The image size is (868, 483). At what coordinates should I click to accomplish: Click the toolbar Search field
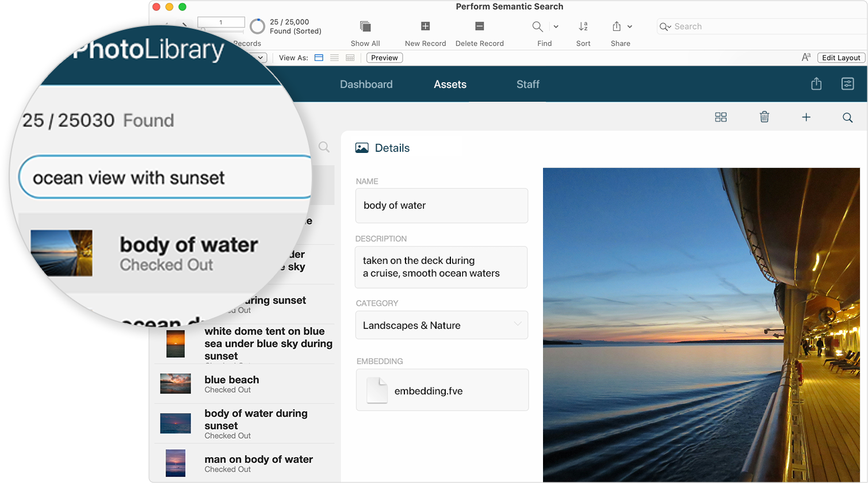[x=762, y=26]
